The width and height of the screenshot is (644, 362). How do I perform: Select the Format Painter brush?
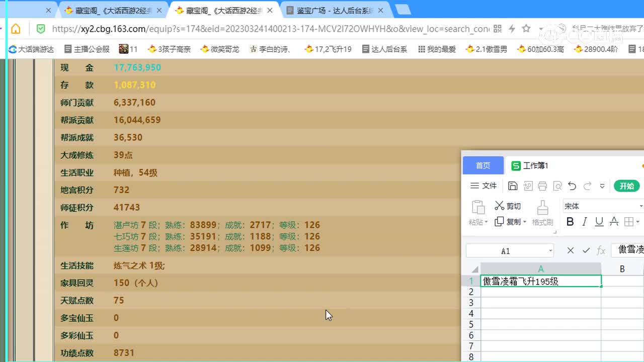pos(542,214)
